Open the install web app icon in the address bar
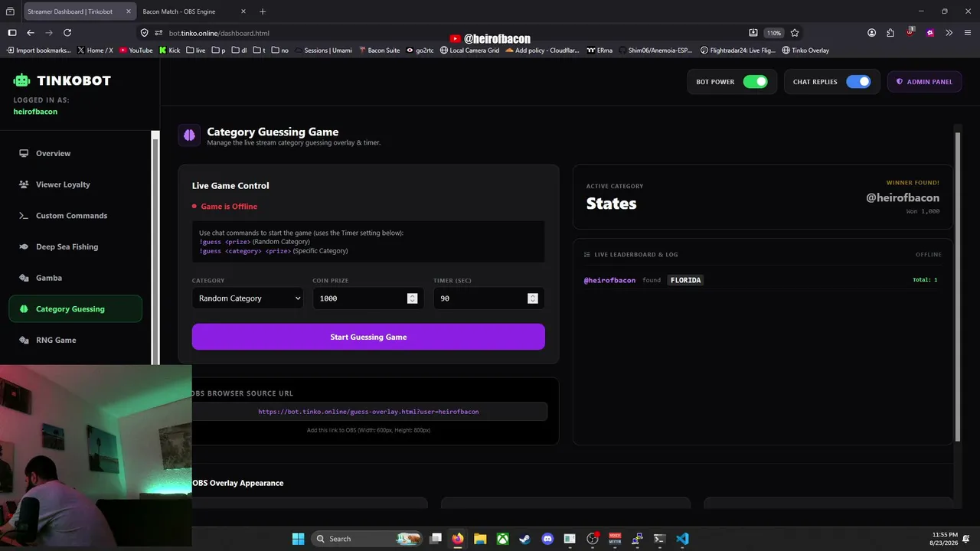Image resolution: width=980 pixels, height=551 pixels. click(x=753, y=33)
